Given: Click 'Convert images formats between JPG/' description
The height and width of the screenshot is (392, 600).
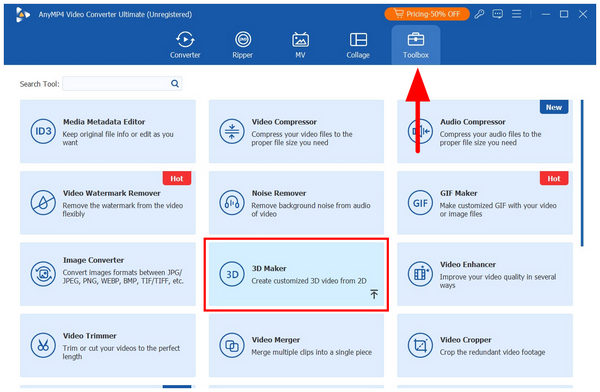Looking at the screenshot, I should [123, 276].
